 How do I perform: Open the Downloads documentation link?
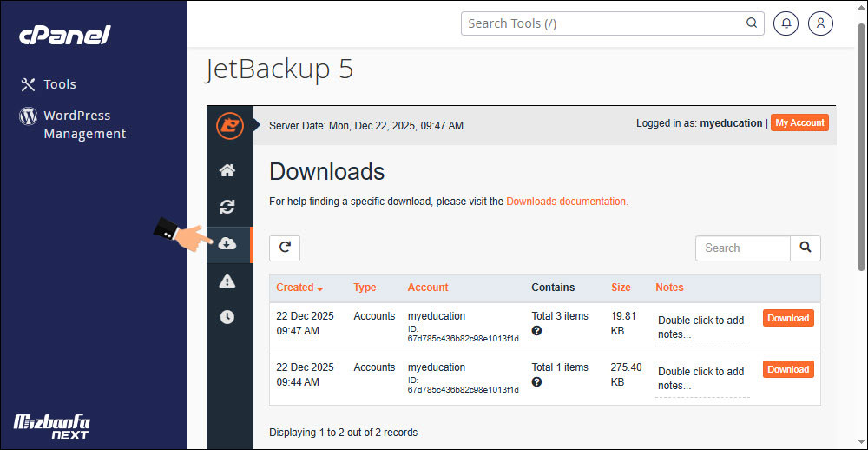(x=567, y=202)
